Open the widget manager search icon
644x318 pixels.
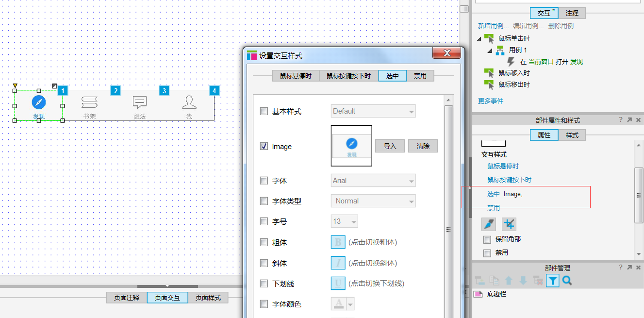567,280
